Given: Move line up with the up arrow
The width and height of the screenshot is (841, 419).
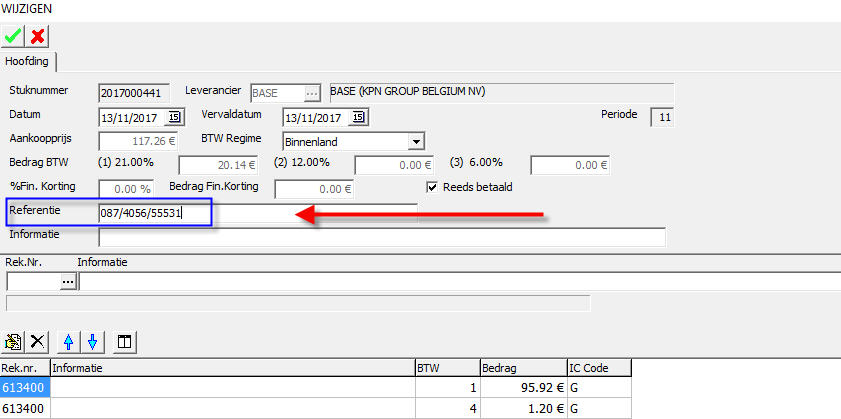Looking at the screenshot, I should [68, 341].
